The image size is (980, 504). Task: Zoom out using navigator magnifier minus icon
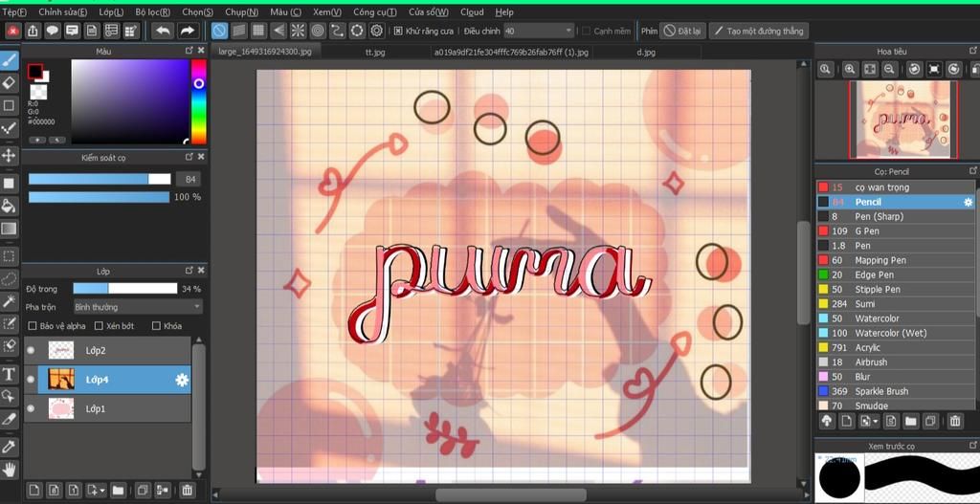coord(889,69)
